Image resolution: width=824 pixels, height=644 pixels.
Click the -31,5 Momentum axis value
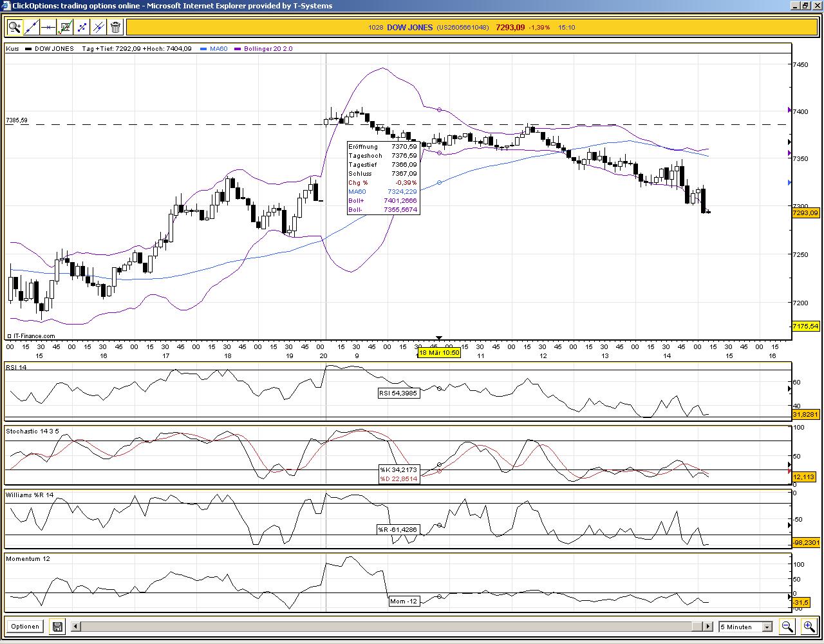801,603
